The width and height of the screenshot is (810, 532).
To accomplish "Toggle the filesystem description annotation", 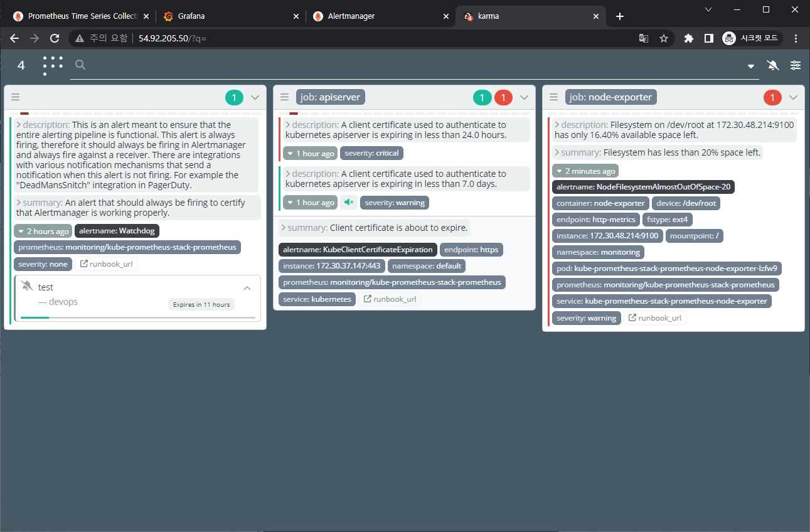I will pyautogui.click(x=674, y=130).
